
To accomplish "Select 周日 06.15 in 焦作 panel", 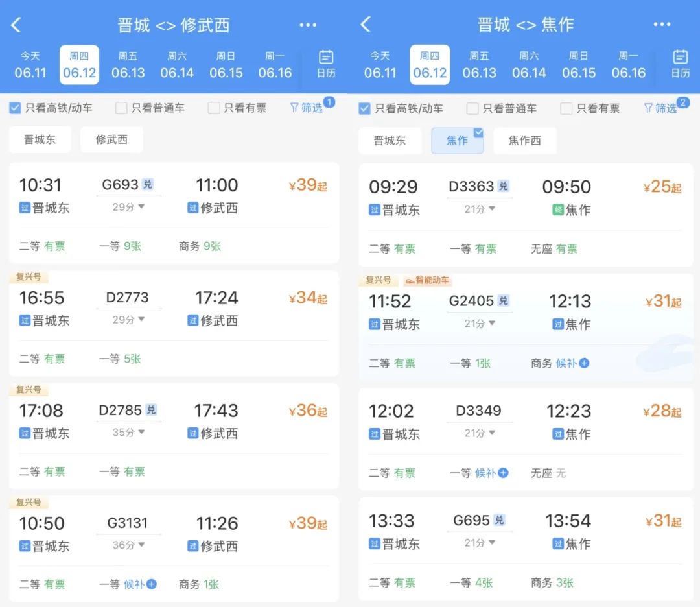I will (579, 65).
